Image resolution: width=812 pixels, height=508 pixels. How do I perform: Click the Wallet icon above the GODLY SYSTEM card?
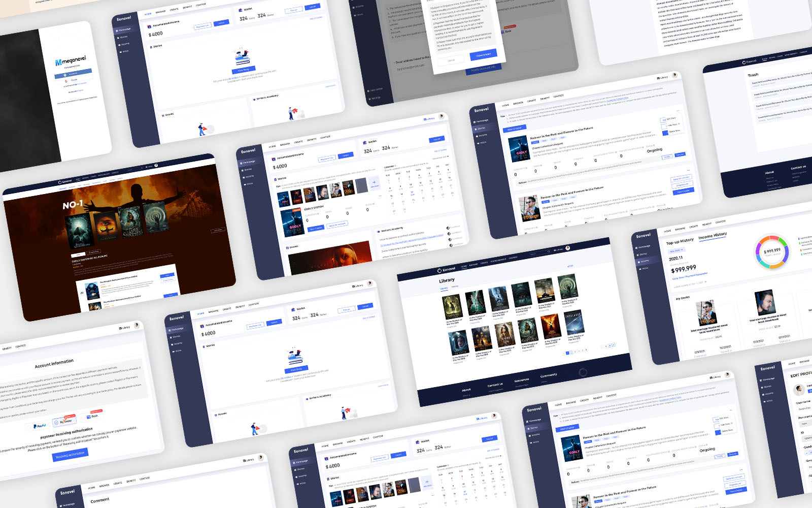coord(365,143)
